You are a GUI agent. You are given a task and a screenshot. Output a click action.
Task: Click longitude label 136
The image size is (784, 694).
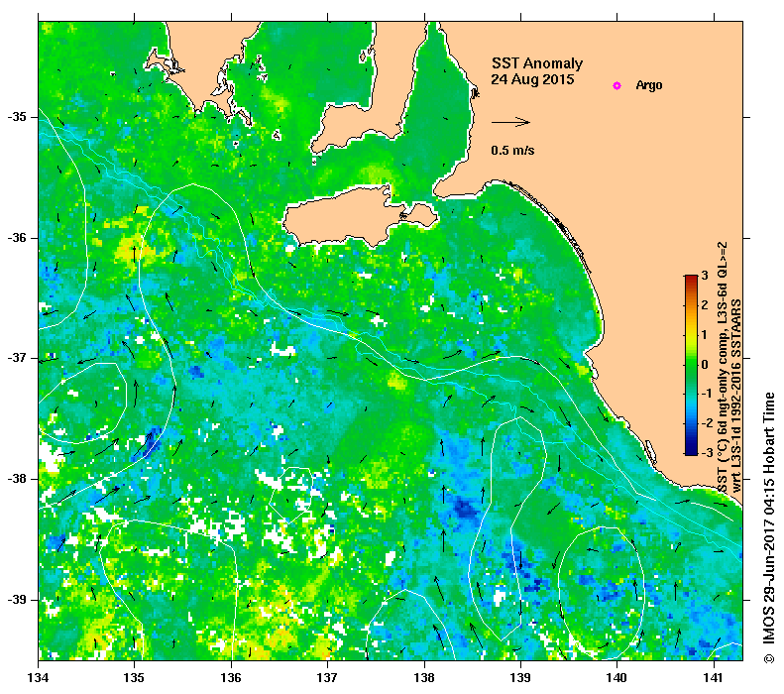pos(231,678)
